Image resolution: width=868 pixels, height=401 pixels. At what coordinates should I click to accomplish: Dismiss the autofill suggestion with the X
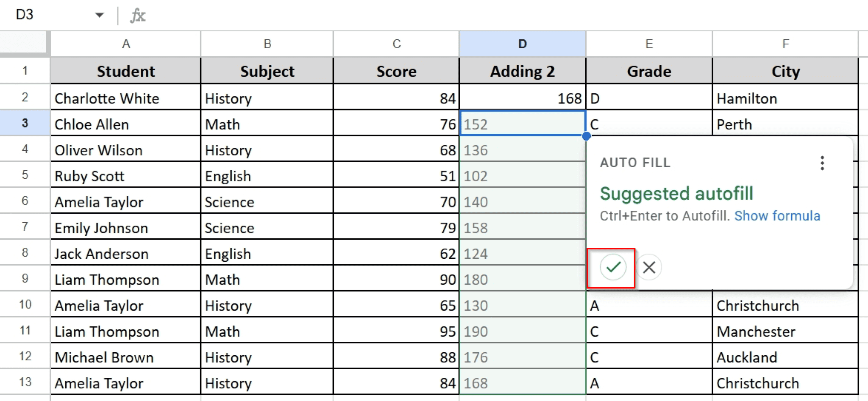649,267
